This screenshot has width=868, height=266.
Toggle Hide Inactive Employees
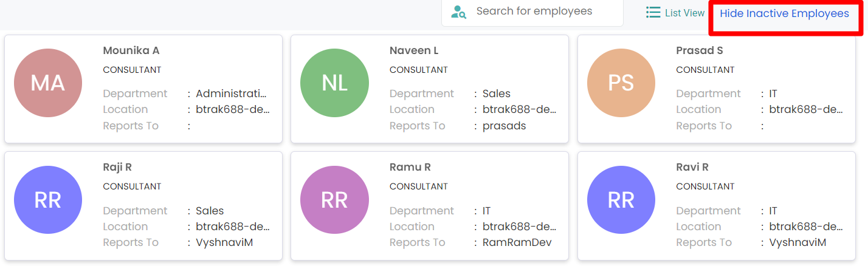point(784,13)
